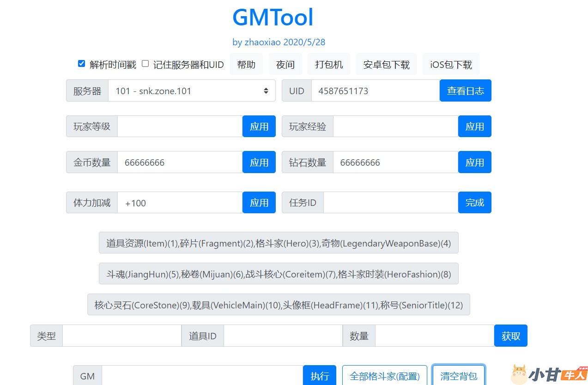Click 全部格斗家(配置) button
The width and height of the screenshot is (588, 385).
[x=385, y=376]
